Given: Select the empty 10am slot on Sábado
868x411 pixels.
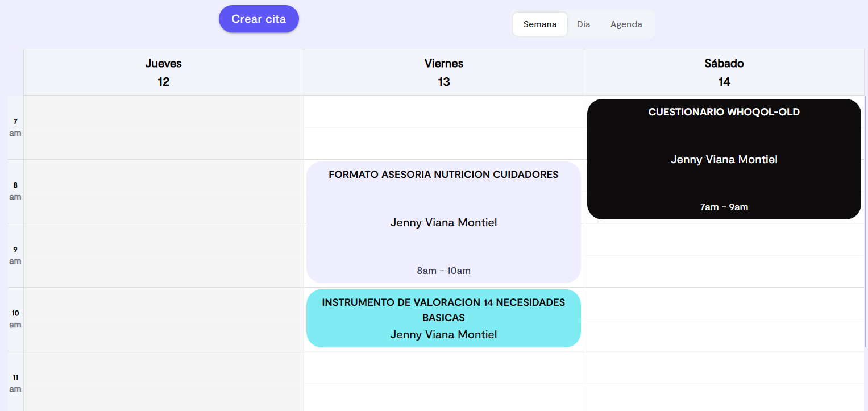Looking at the screenshot, I should (724, 318).
